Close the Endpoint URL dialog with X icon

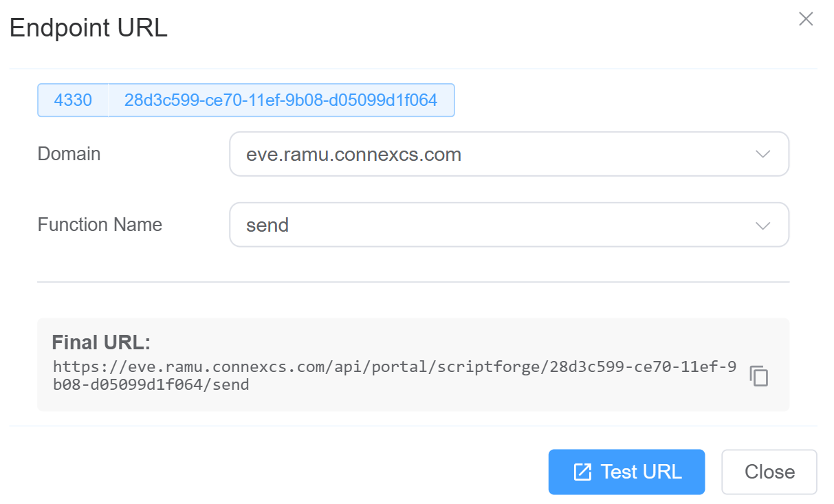[x=806, y=19]
